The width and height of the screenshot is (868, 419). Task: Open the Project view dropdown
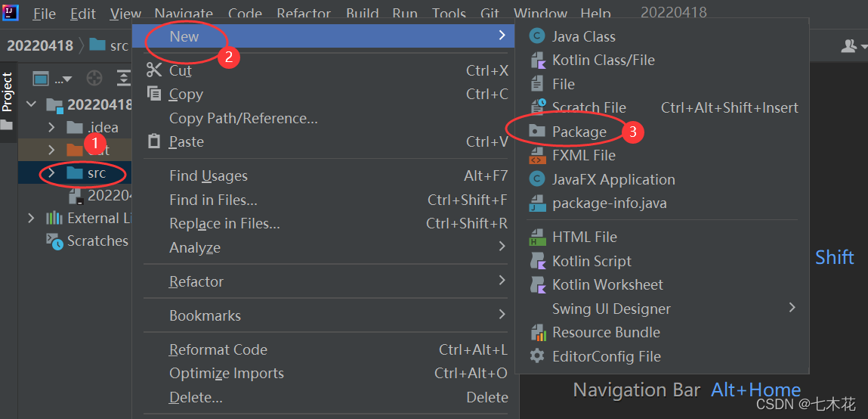[53, 79]
